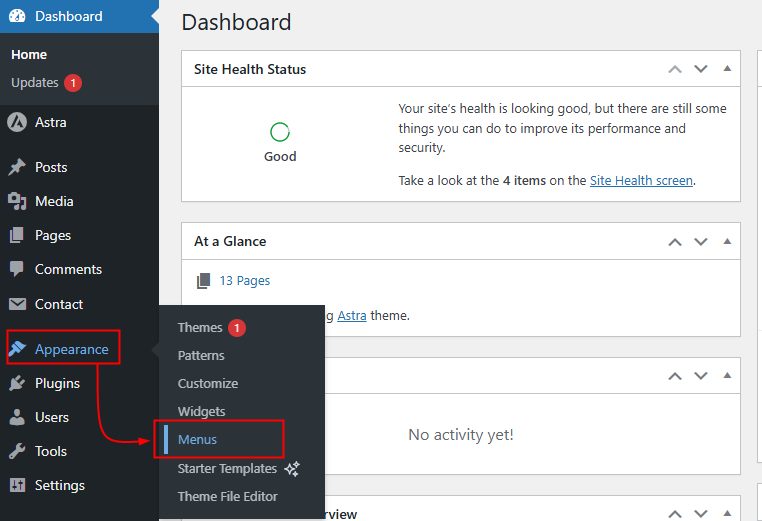Viewport: 762px width, 521px height.
Task: Select Widgets in Appearance submenu
Action: pos(201,412)
